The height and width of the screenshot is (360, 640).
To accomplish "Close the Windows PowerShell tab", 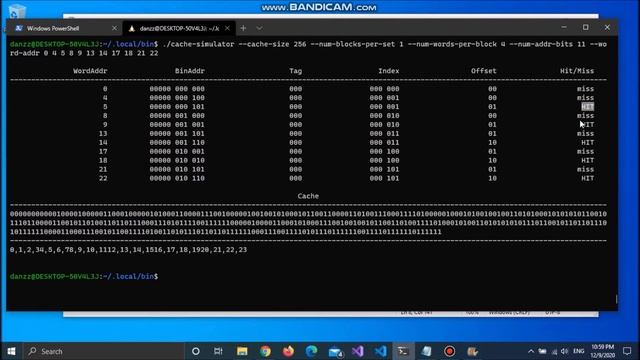I will 114,28.
